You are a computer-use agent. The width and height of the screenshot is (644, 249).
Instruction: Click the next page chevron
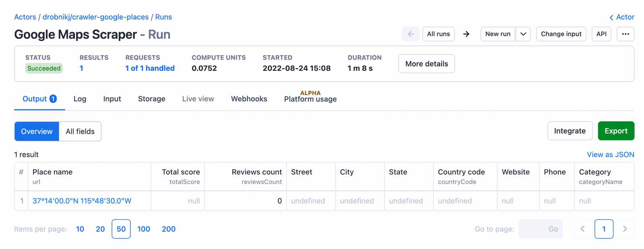click(x=625, y=229)
